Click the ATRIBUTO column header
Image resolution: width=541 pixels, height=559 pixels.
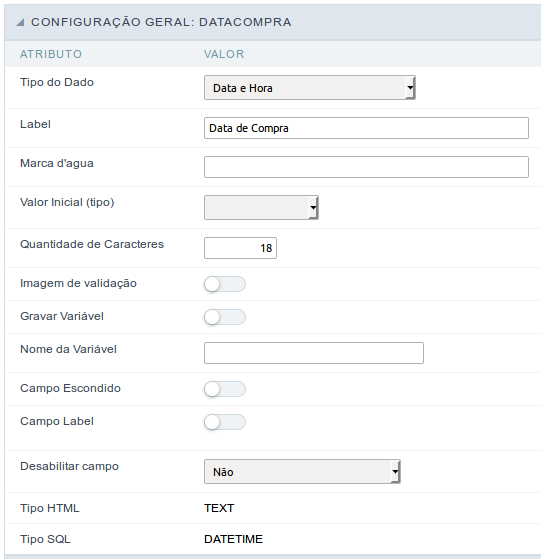pyautogui.click(x=51, y=54)
